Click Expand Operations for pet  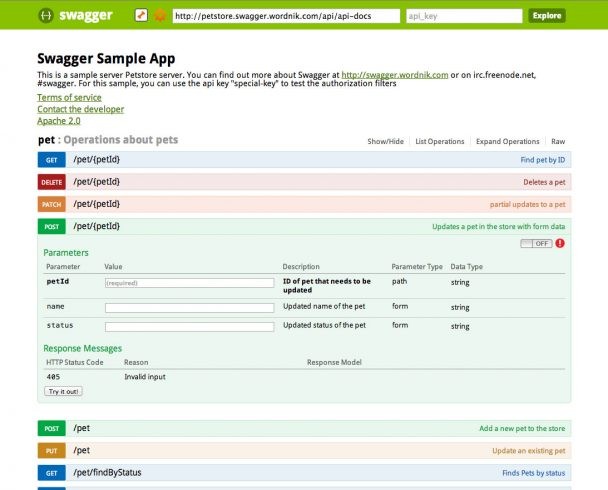[x=508, y=141]
